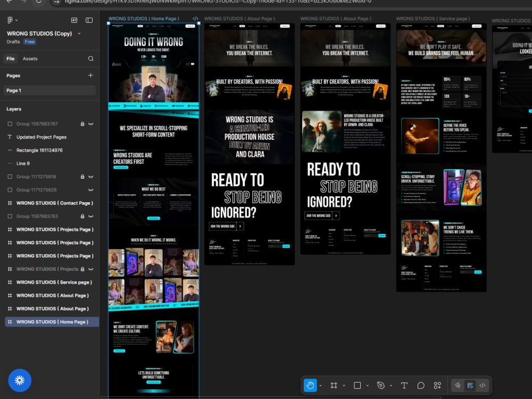Toggle visibility of Group 1597883783
This screenshot has height=399, width=532.
click(x=90, y=216)
